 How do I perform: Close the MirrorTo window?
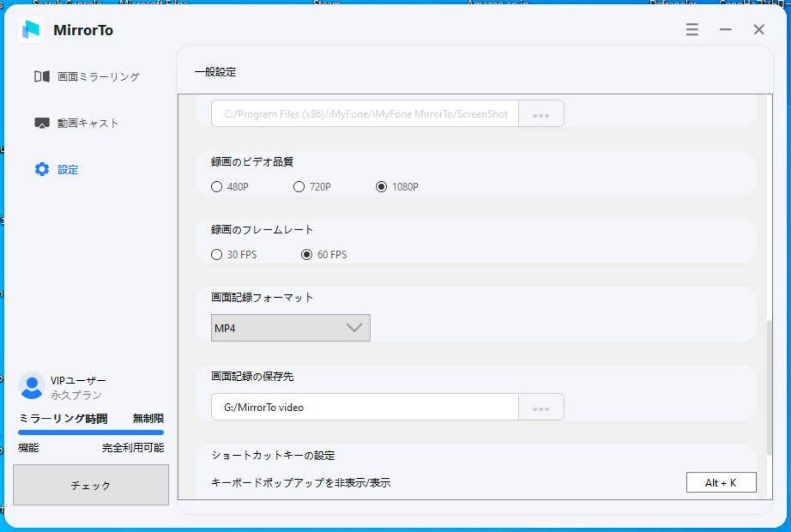point(759,30)
